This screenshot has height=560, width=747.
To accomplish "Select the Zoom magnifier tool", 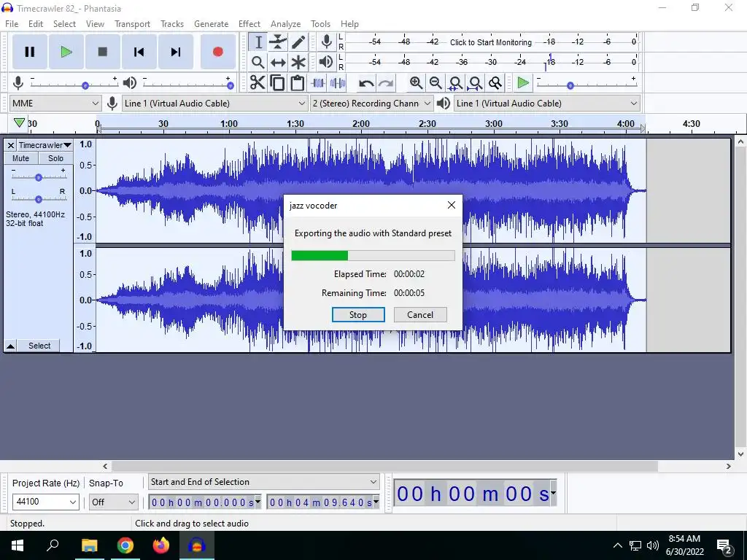I will tap(258, 62).
